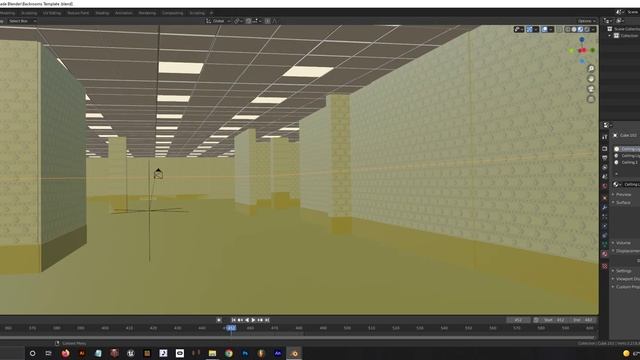Open Photoshop from the taskbar
Viewport: 640px width, 360px height.
point(245,353)
